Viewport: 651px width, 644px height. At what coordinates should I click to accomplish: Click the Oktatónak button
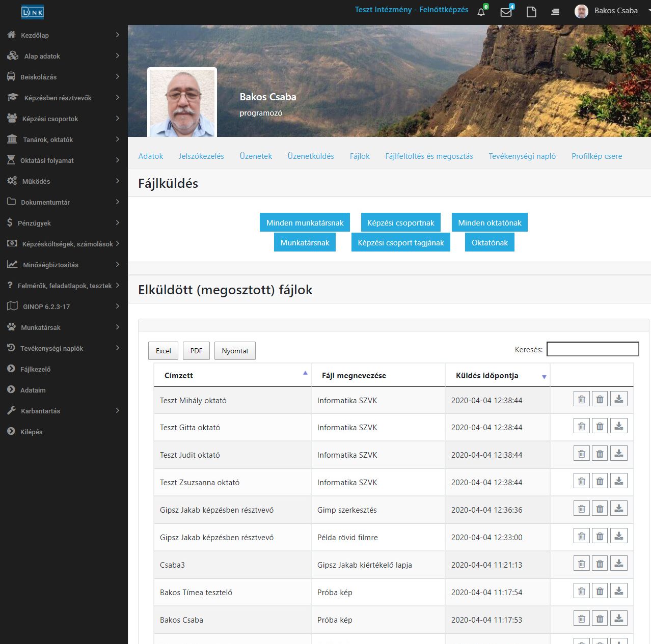tap(490, 242)
